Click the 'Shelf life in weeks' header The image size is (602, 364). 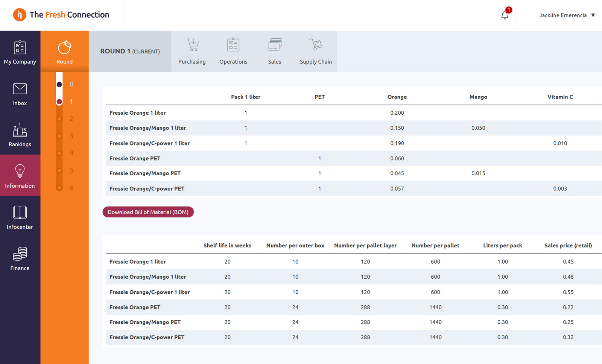(227, 246)
